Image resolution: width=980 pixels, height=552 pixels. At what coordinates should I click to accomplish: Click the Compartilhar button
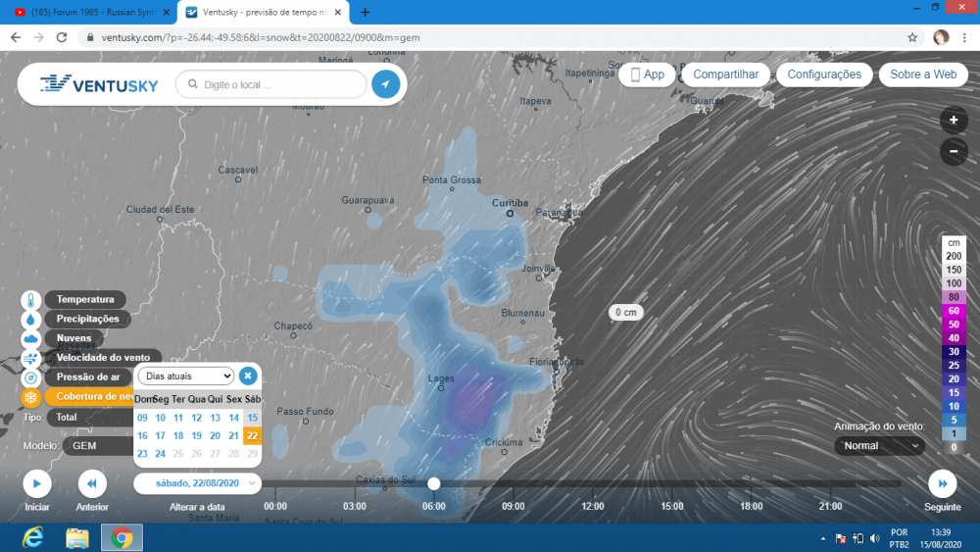[x=725, y=75]
